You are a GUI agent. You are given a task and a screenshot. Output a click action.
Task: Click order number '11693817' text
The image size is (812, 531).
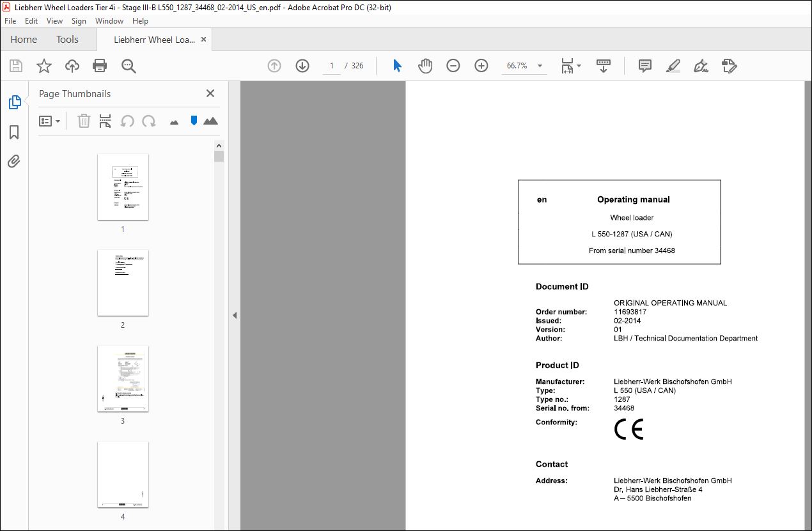630,312
